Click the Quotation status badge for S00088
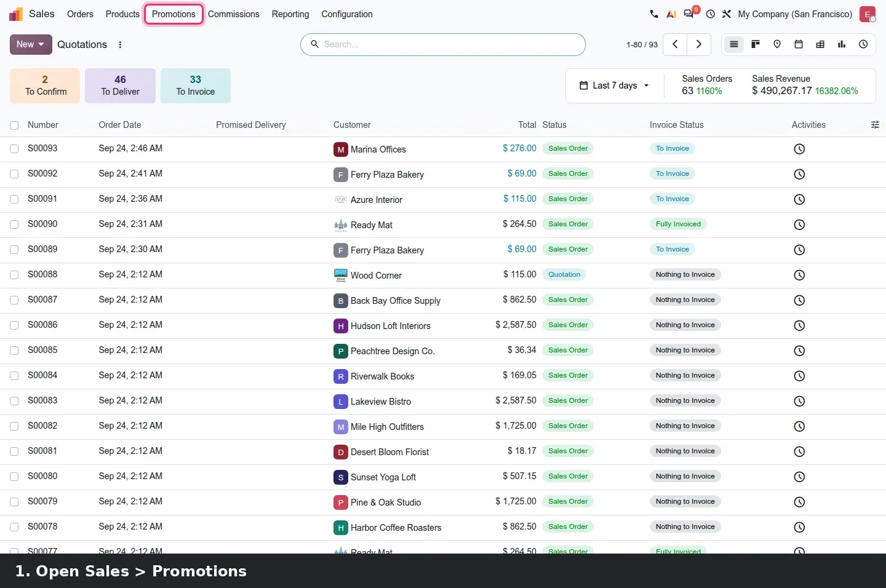Screen dimensions: 886x588 (564, 275)
